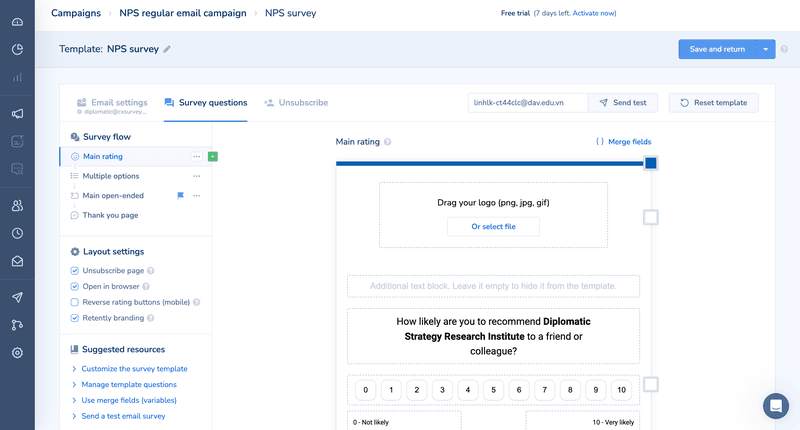Open the paper plane icon in sidebar
Screen dimensions: 800x430
pos(17,297)
